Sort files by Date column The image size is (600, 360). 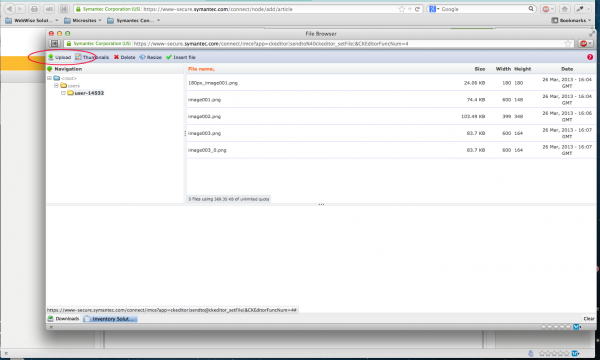click(x=567, y=69)
